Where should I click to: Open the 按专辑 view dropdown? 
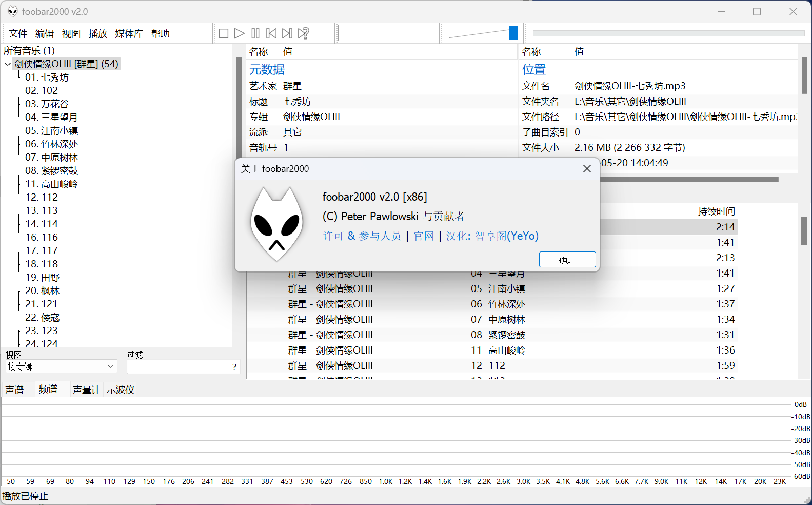61,366
